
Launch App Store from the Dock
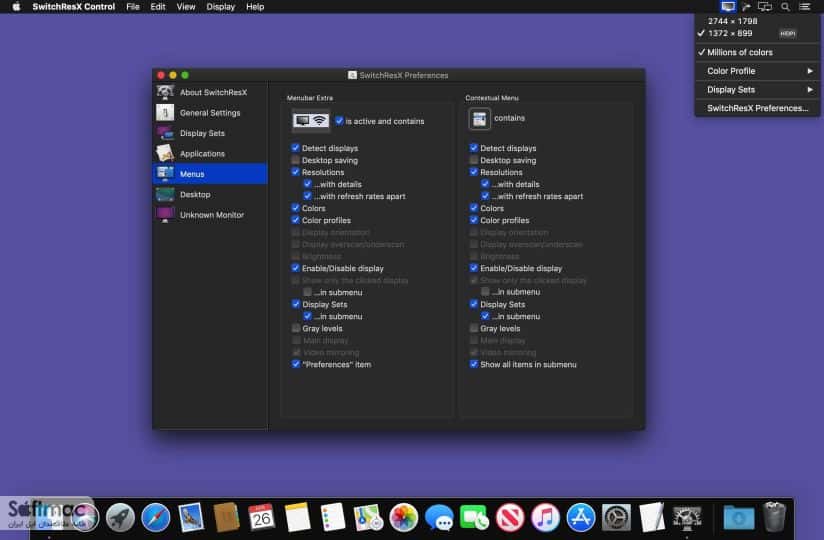tap(581, 517)
